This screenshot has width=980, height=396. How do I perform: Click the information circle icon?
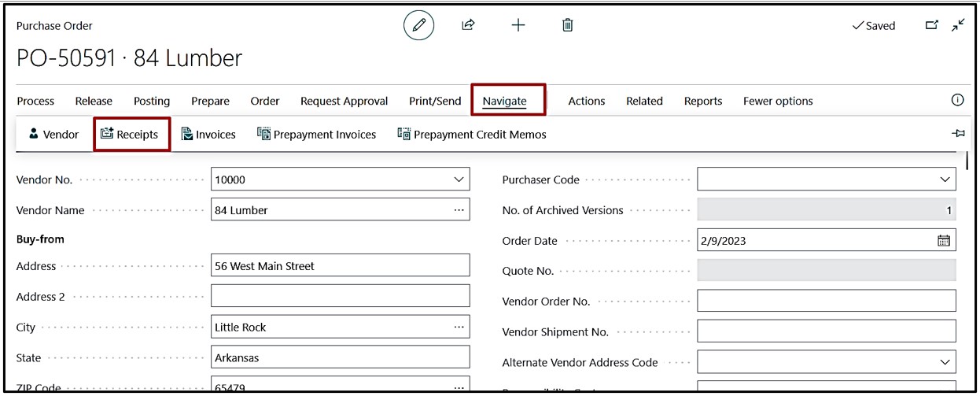click(957, 100)
